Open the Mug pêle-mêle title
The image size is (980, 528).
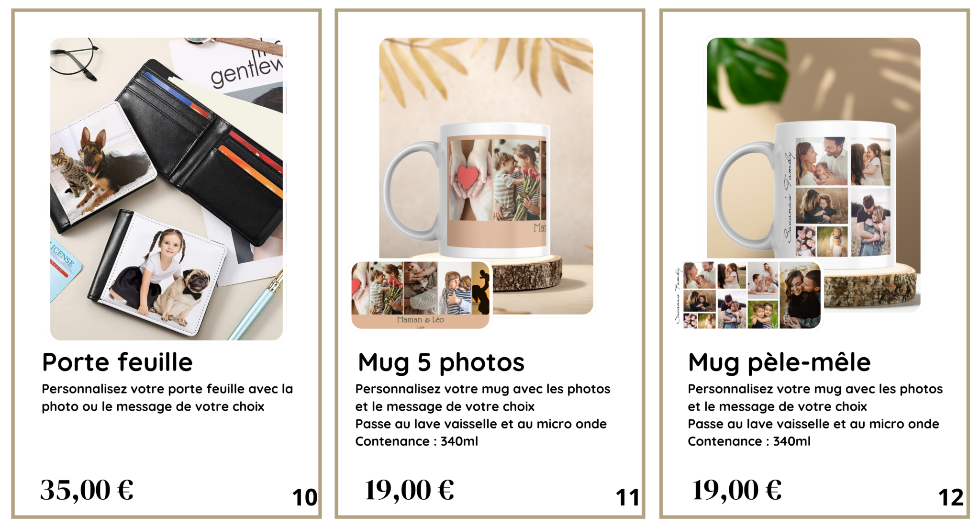[779, 363]
